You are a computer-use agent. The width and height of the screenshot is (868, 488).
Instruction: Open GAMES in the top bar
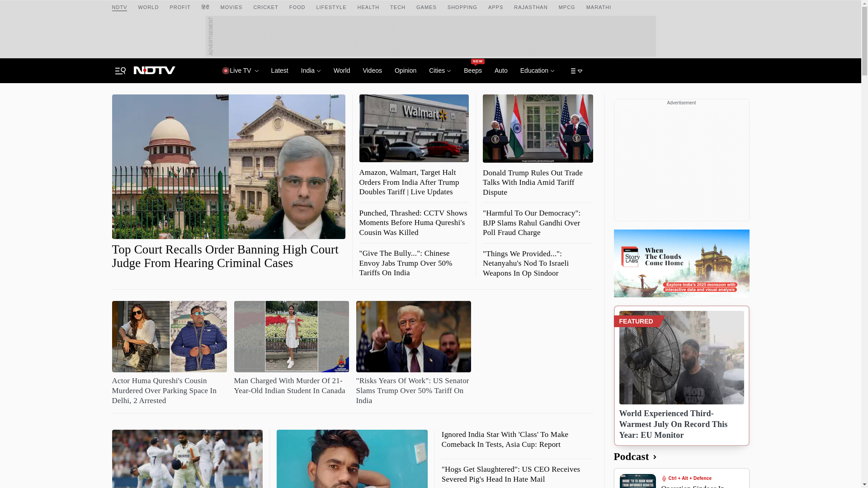click(426, 8)
